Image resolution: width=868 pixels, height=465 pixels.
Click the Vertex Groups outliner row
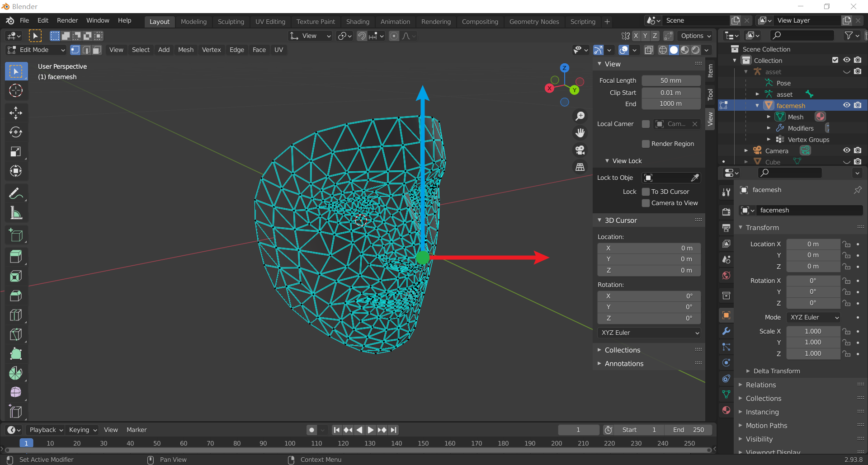coord(808,140)
